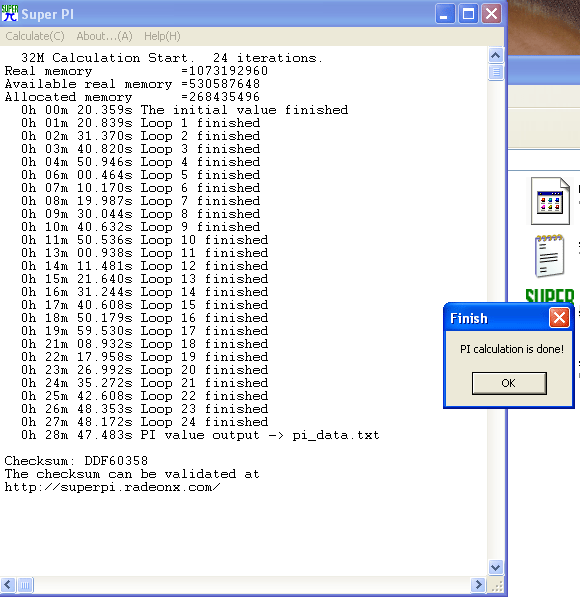Click the 'Loop 18 finished' line

coord(145,344)
